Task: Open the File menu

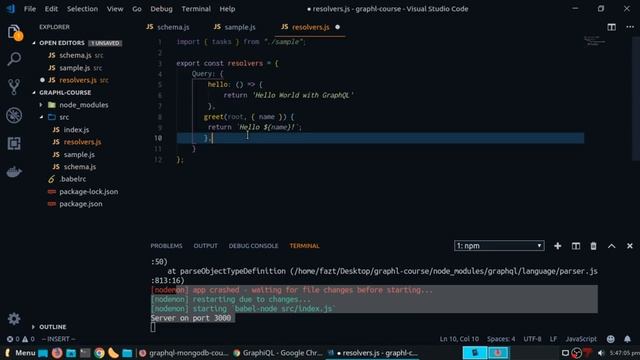Action: coord(30,9)
